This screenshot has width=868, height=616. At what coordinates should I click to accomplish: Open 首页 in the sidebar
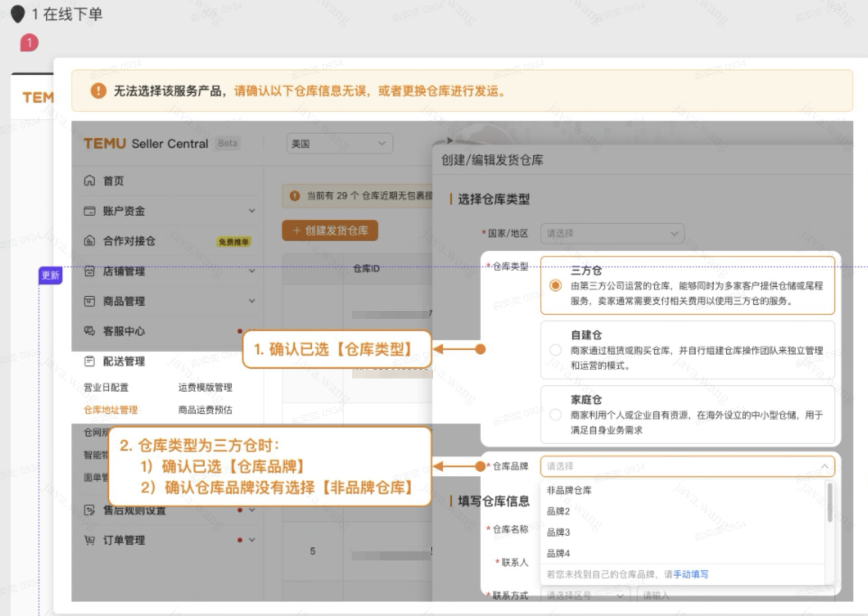[113, 181]
